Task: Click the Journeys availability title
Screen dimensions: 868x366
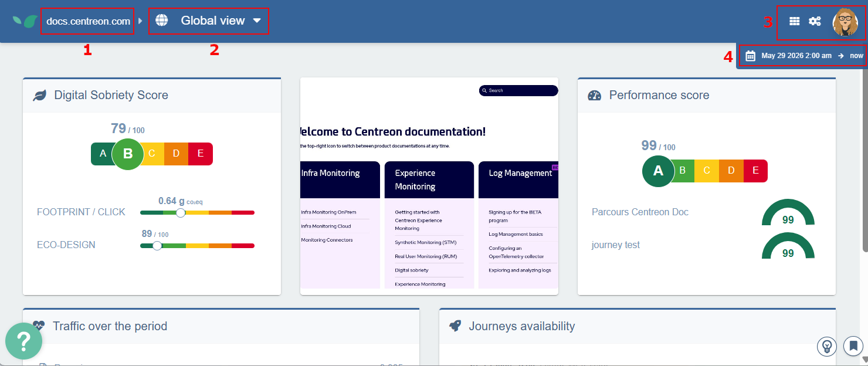Action: (522, 326)
